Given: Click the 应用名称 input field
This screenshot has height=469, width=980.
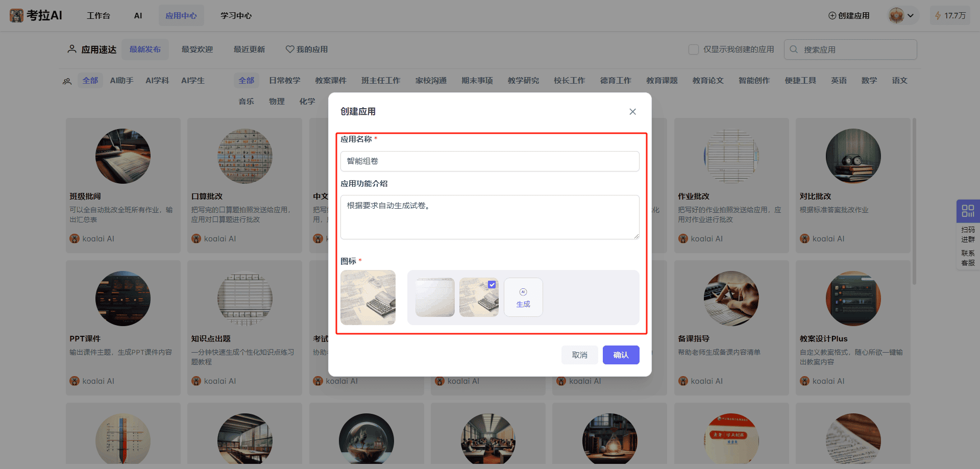Looking at the screenshot, I should pyautogui.click(x=490, y=161).
